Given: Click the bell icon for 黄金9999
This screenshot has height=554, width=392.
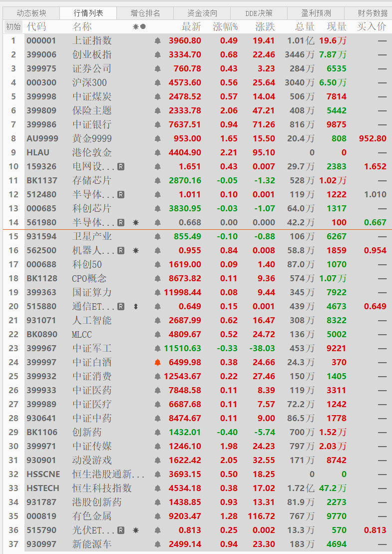Looking at the screenshot, I should coord(157,139).
